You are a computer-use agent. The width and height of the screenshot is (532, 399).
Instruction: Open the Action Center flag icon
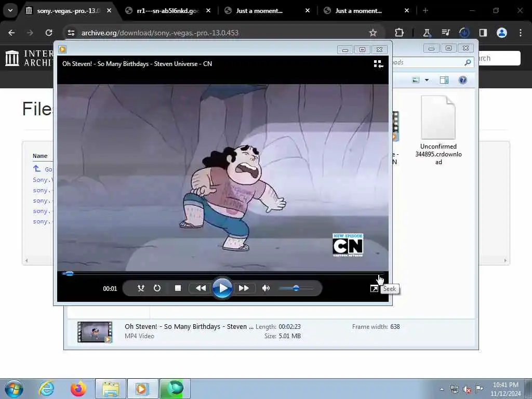[479, 389]
